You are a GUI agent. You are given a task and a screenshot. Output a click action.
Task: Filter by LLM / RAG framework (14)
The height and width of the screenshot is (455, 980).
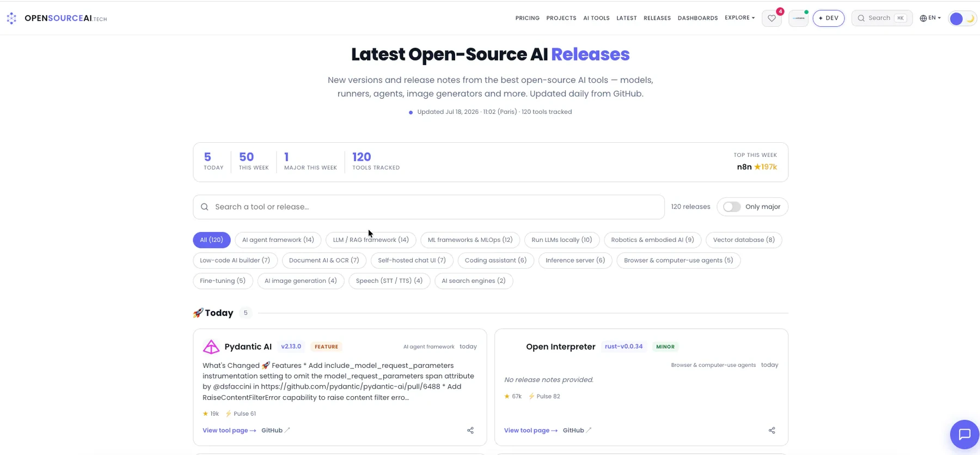tap(371, 240)
